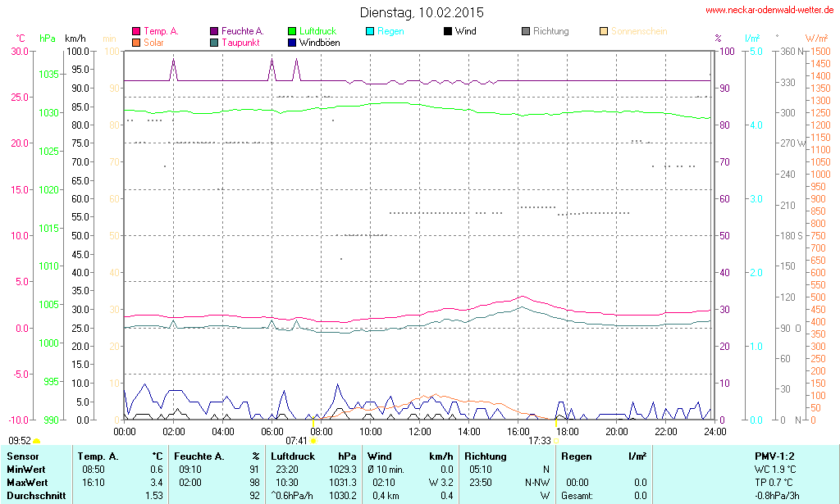Open the www.neckar-odenwald-wetter.de link
This screenshot has width=840, height=504.
(769, 11)
